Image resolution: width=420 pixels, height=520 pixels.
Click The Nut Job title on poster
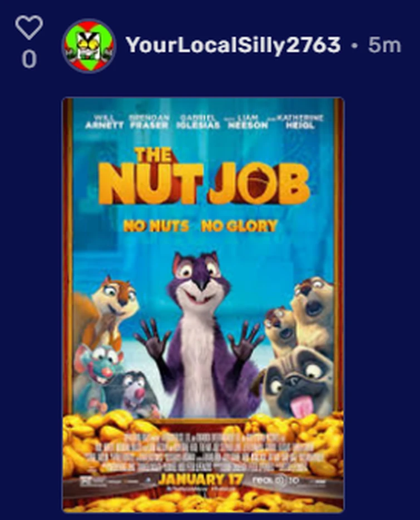(x=204, y=176)
